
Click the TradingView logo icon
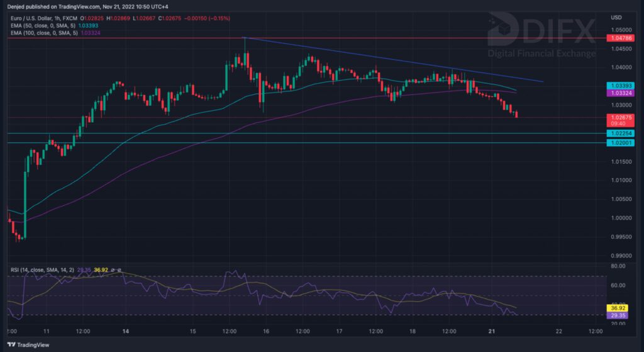(x=11, y=344)
